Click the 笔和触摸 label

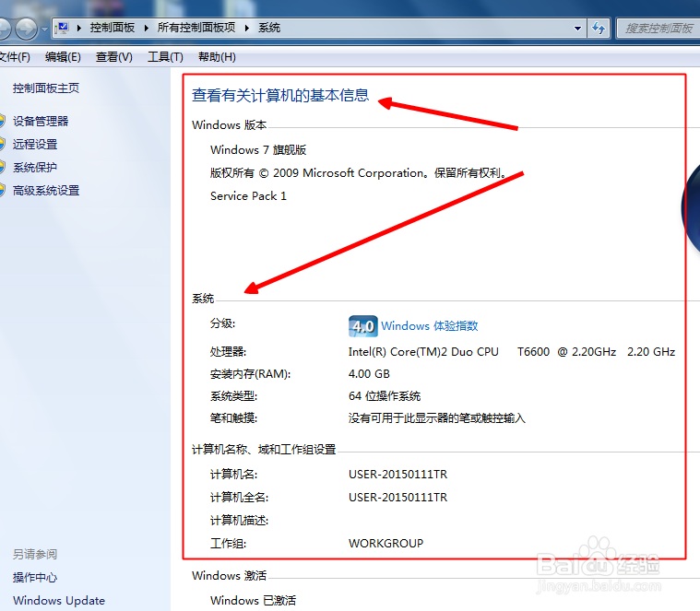234,418
